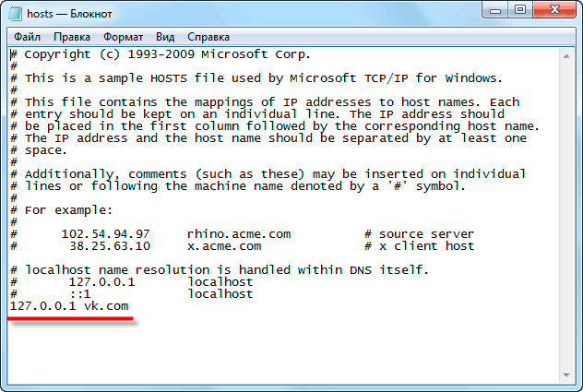Click the scrollbar up arrow
The height and width of the screenshot is (392, 583).
pos(566,56)
